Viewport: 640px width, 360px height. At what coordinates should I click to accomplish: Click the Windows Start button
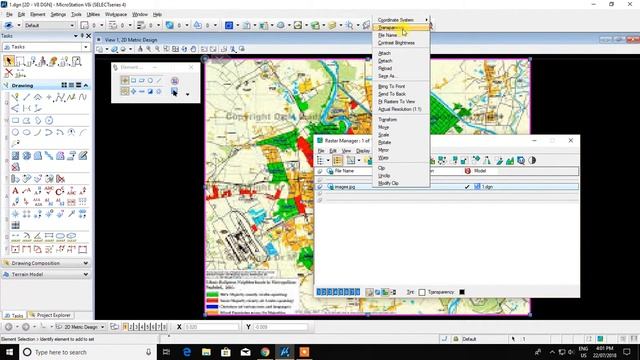[x=9, y=352]
